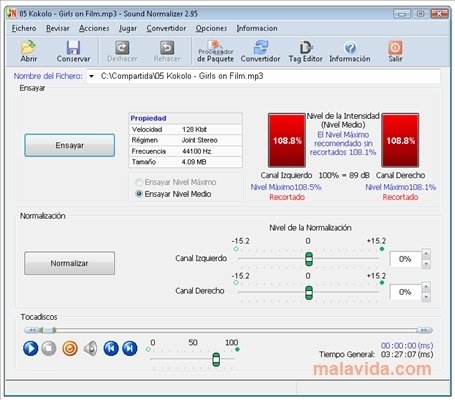
Task: Decrease Canal Derecho percentage with down arrow
Action: click(x=426, y=297)
